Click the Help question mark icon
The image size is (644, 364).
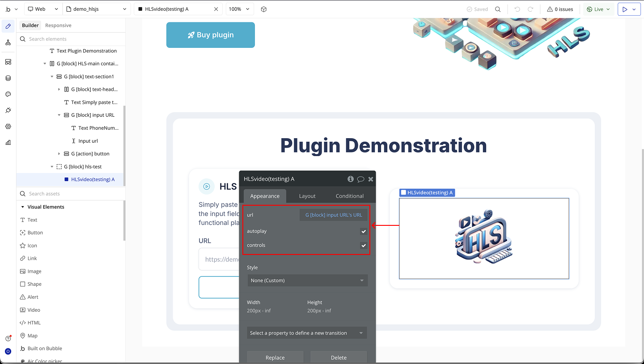click(8, 339)
